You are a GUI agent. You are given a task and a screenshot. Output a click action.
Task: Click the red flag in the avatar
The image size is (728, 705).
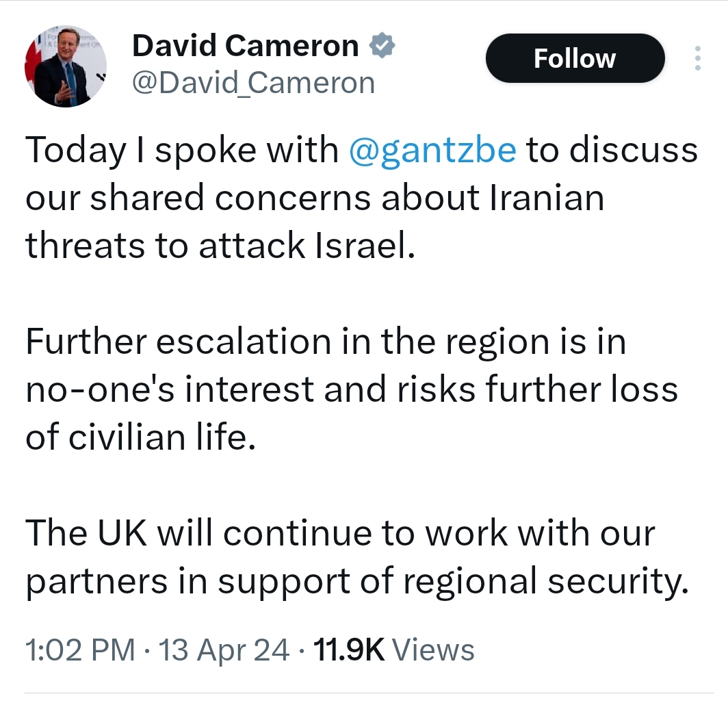coord(34,62)
